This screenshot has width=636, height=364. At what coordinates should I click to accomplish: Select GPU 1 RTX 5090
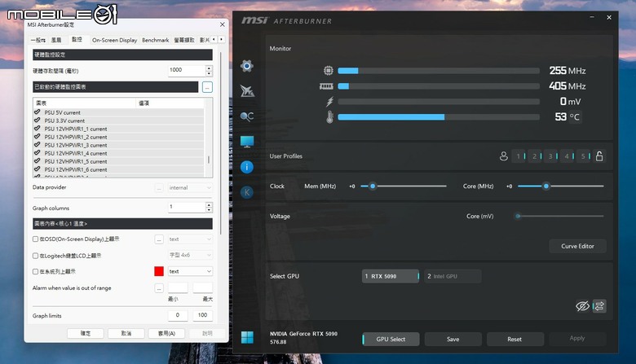pos(391,276)
